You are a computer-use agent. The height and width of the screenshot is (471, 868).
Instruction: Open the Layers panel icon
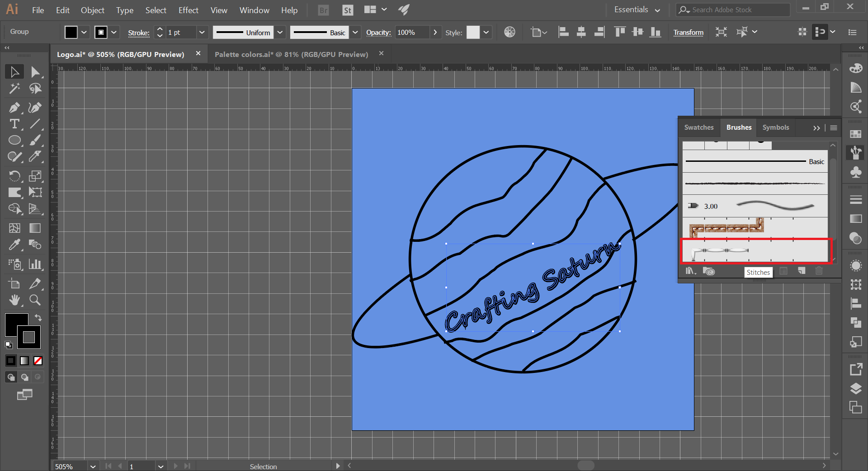(x=855, y=389)
